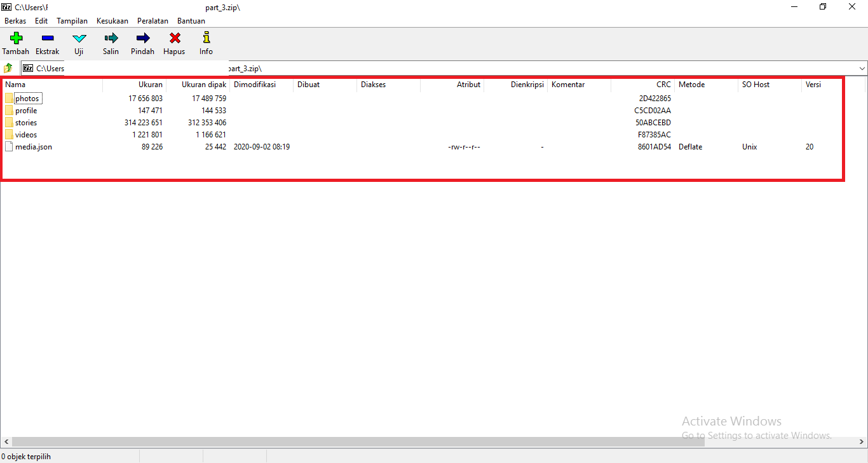Sort by Atribut column header
The width and height of the screenshot is (868, 463).
pos(452,85)
